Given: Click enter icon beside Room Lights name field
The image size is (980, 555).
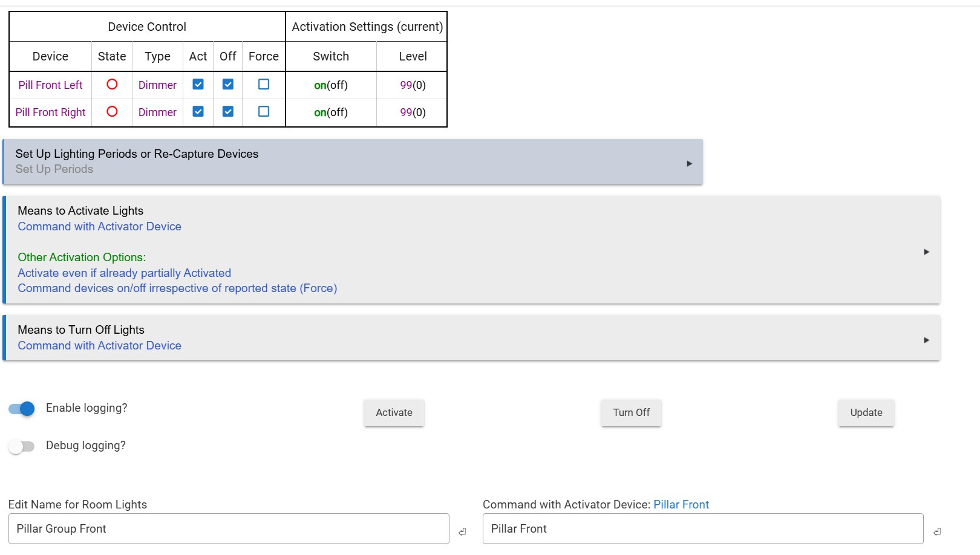Looking at the screenshot, I should coord(462,531).
